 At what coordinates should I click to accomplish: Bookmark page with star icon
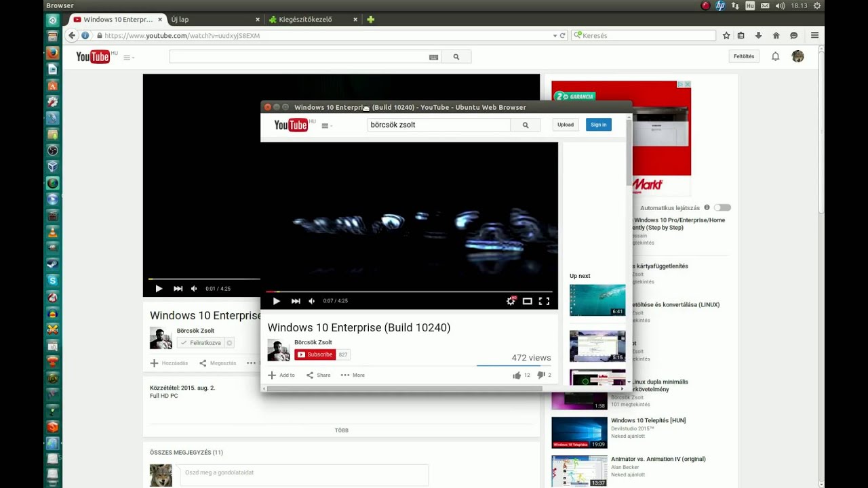tap(726, 35)
